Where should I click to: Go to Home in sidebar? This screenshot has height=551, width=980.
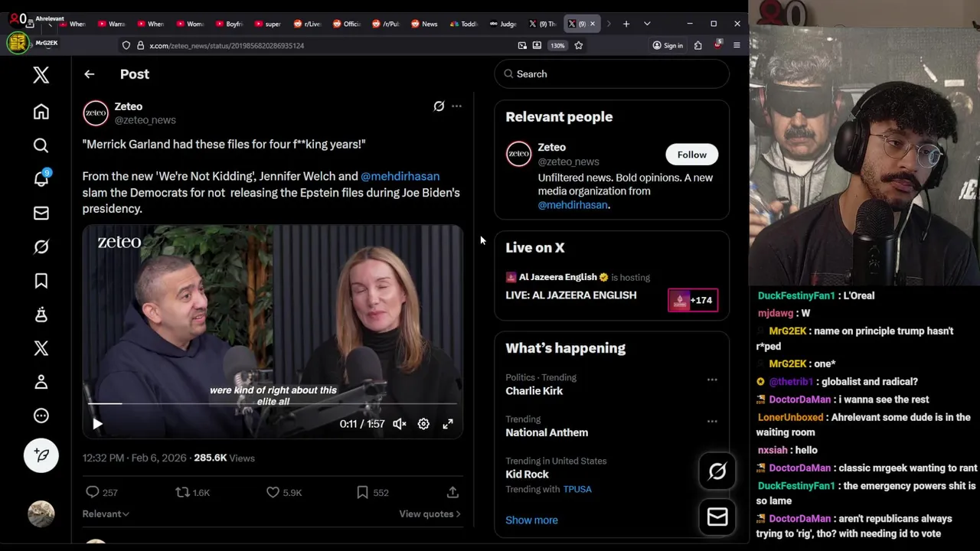point(41,112)
